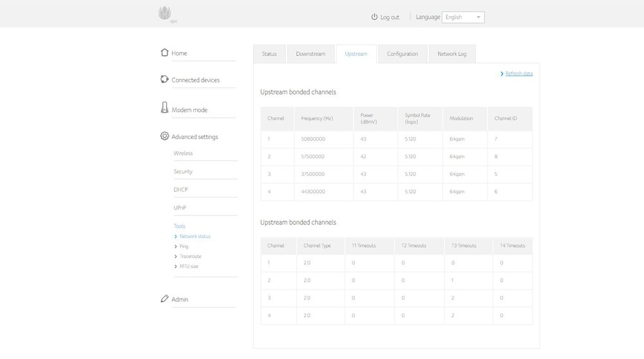
Task: Select the Upstream tab
Action: pos(356,54)
